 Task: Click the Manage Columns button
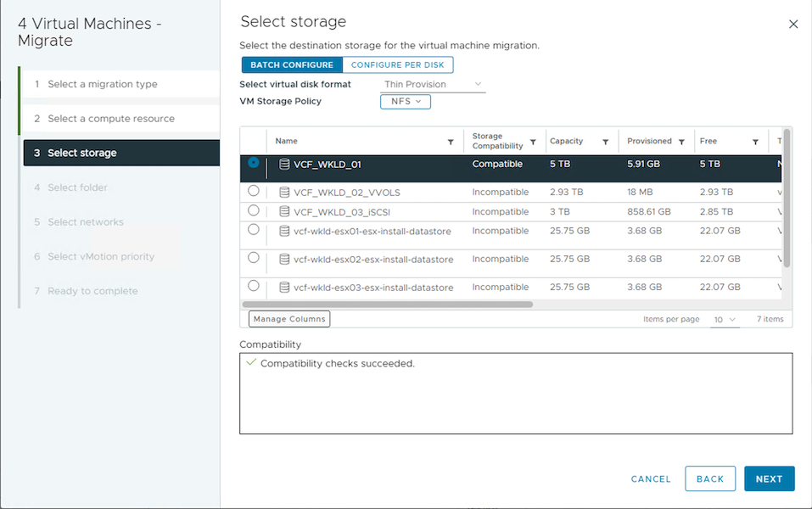point(288,319)
